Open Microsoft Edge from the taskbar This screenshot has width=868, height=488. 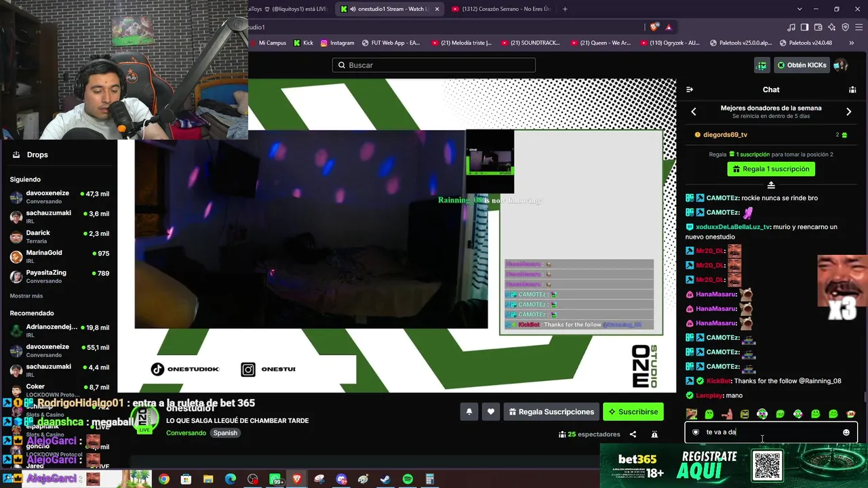231,479
